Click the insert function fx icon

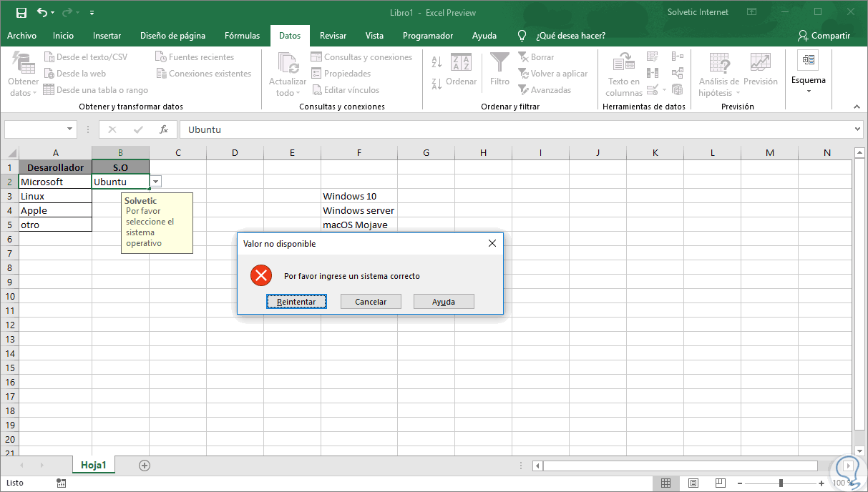164,129
